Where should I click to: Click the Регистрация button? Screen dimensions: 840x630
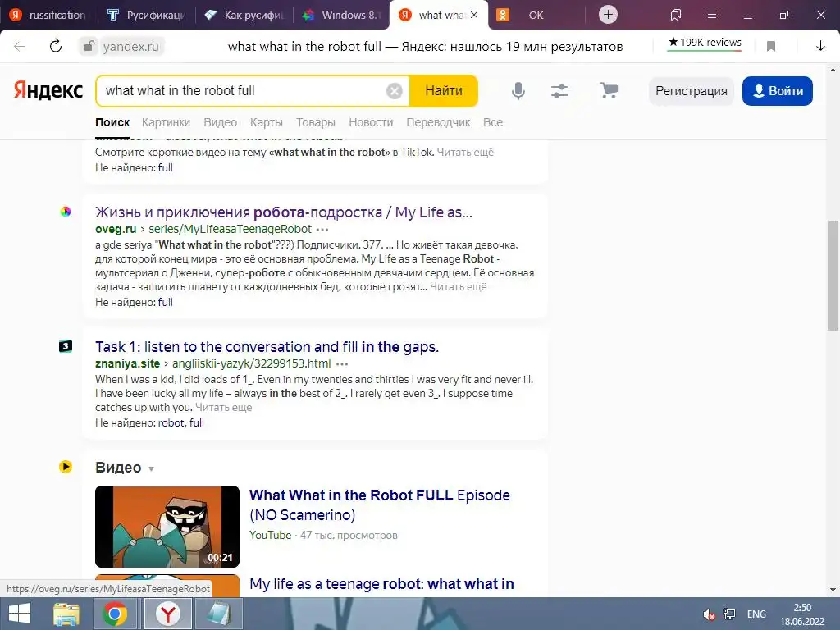691,91
